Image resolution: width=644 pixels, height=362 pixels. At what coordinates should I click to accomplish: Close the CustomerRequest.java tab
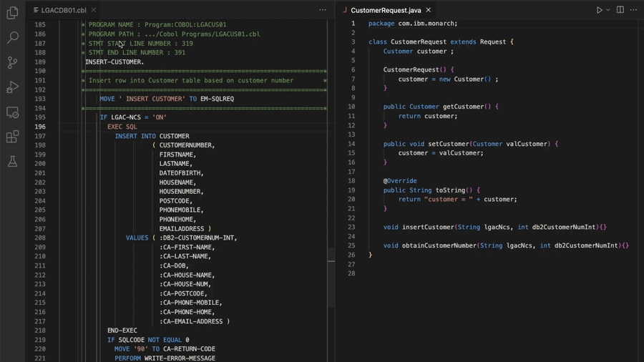[x=429, y=10]
